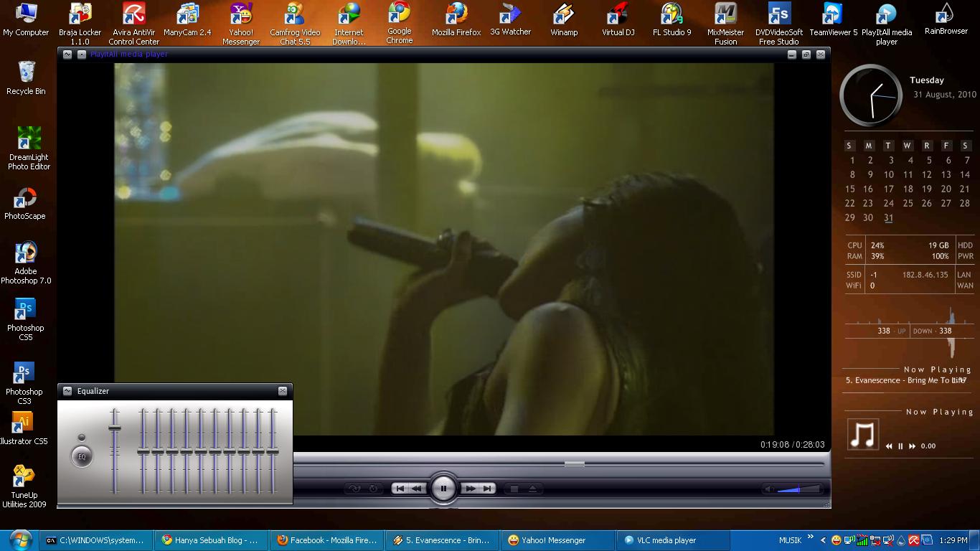Click the equalizer preamp slider
Image resolution: width=980 pixels, height=551 pixels.
(114, 451)
